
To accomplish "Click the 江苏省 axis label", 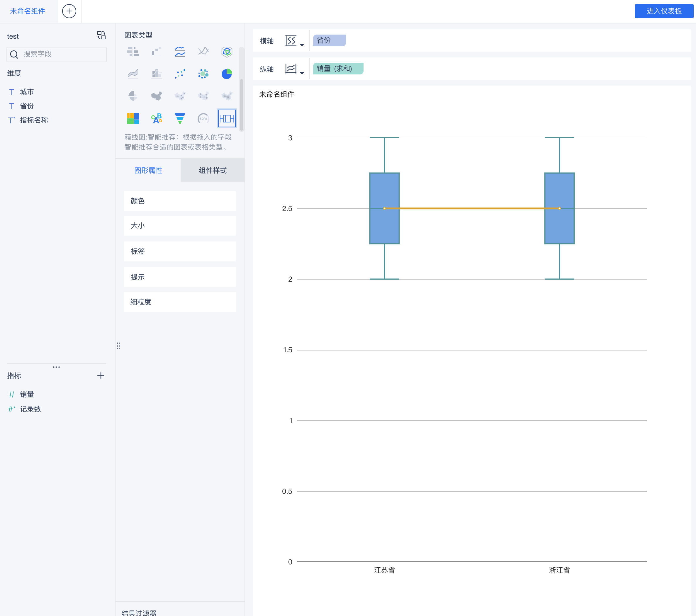I will click(384, 570).
